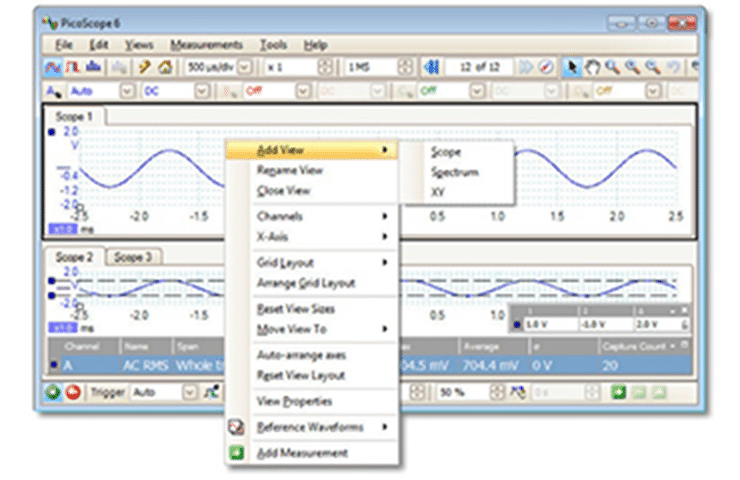Image resolution: width=740 pixels, height=480 pixels.
Task: Expand Channels submenu in context menu
Action: pyautogui.click(x=324, y=216)
